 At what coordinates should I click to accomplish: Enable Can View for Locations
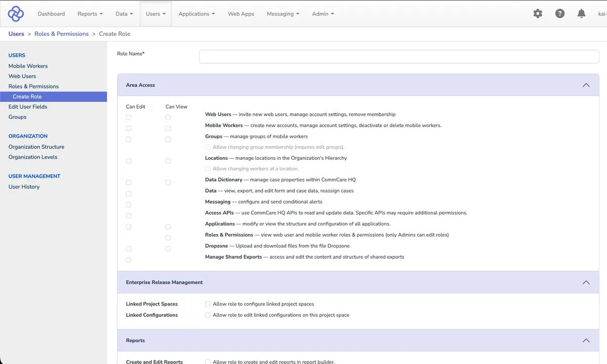[x=168, y=161]
